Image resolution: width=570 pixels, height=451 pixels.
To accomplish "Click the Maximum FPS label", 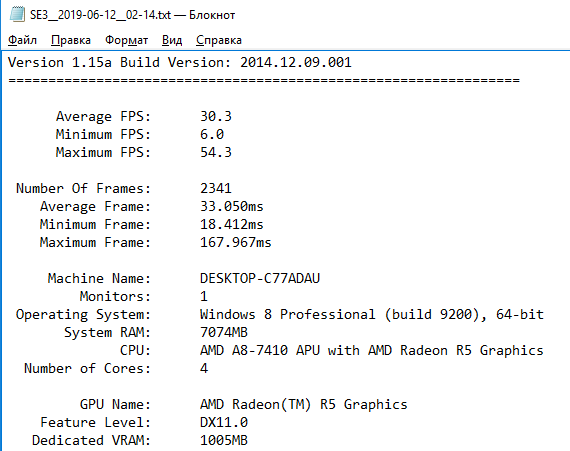I will tap(103, 152).
